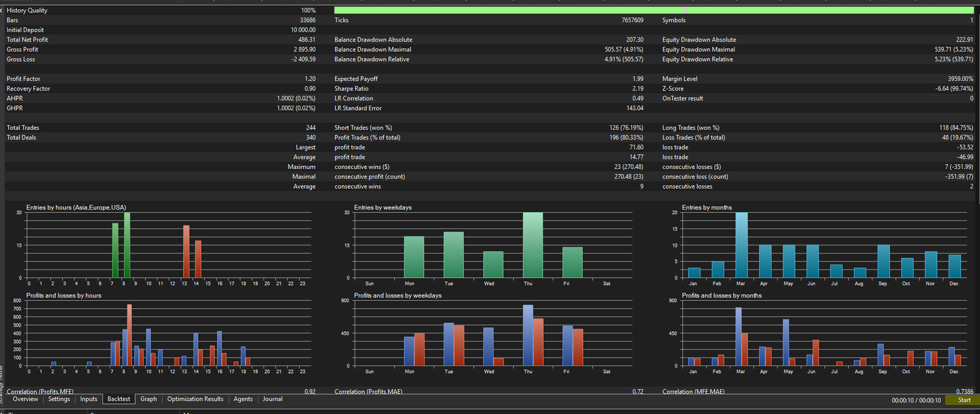Close the Strategy Tester panel with the x
The height and width of the screenshot is (414, 980).
[x=2, y=10]
